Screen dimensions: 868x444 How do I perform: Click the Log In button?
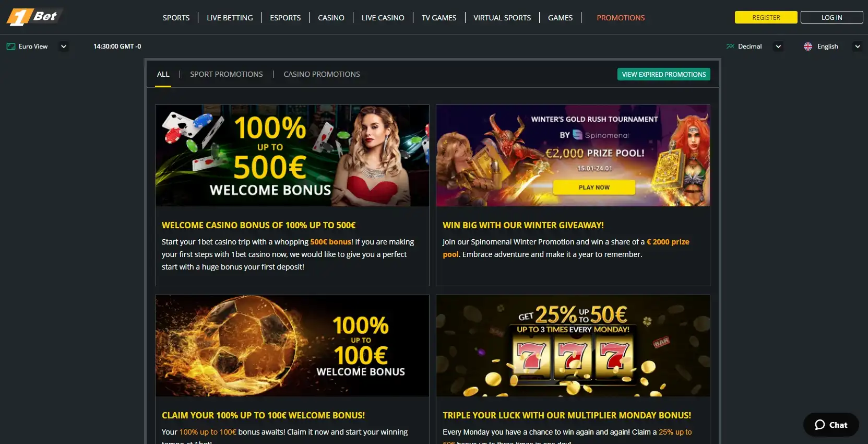[831, 17]
